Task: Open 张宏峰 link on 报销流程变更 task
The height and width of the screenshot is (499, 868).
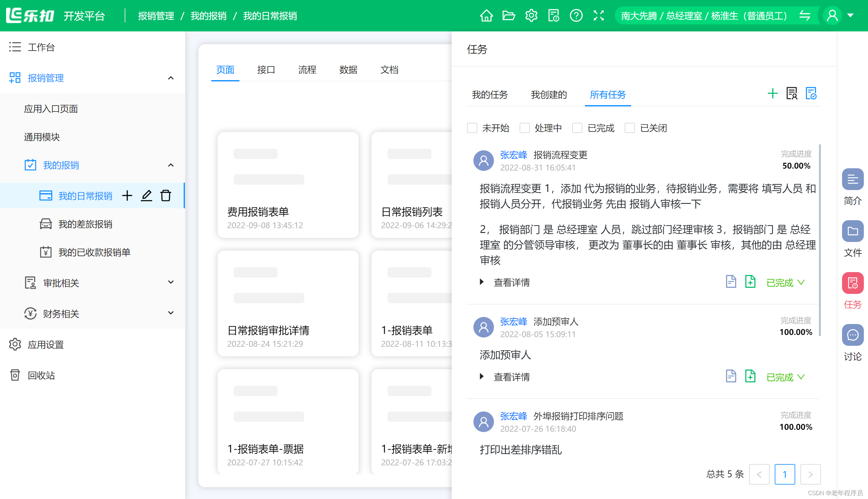Action: tap(513, 155)
